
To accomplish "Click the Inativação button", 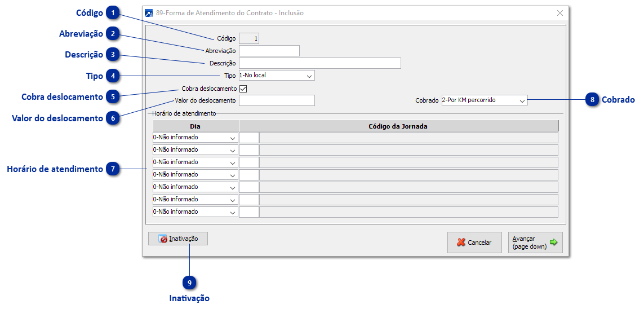I will click(x=177, y=239).
